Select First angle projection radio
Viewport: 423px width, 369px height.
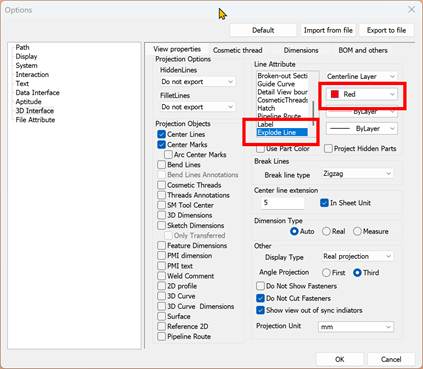coord(326,273)
